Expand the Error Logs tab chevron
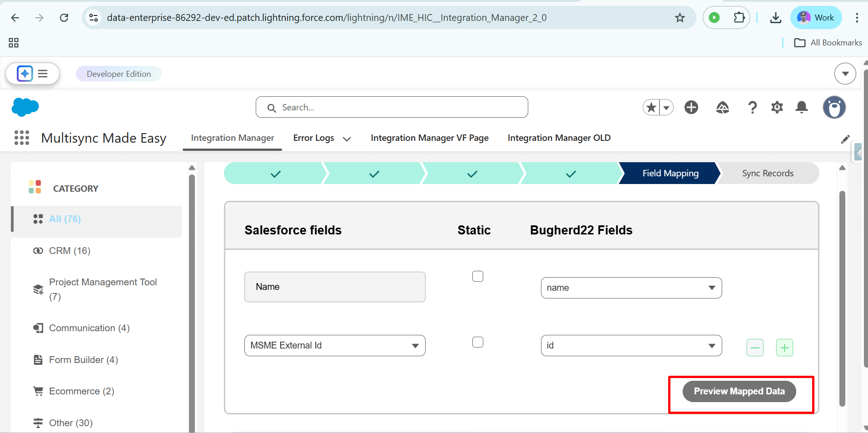868x433 pixels. click(x=347, y=139)
